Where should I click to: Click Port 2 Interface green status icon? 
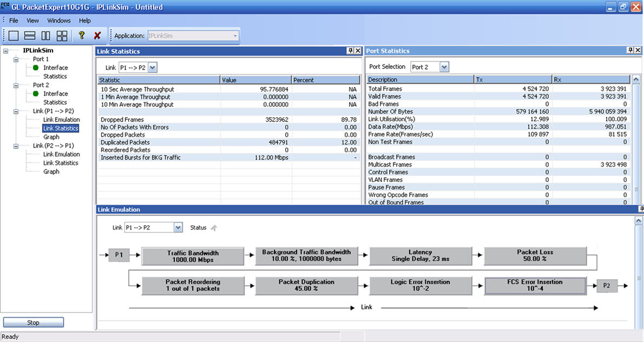click(x=36, y=94)
